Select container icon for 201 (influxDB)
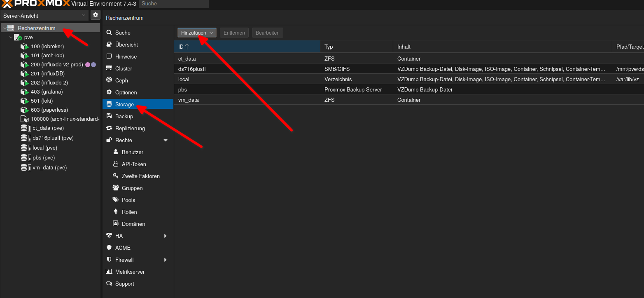This screenshot has width=644, height=298. pos(24,73)
